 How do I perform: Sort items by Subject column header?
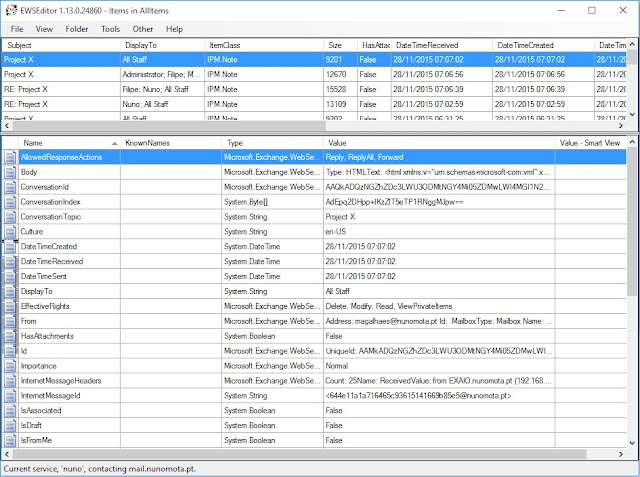[61, 45]
